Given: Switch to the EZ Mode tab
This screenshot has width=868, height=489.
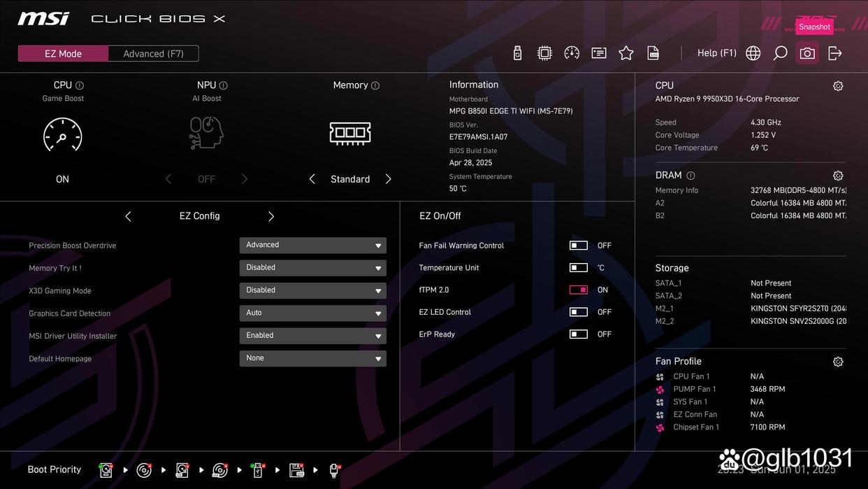Looking at the screenshot, I should (x=63, y=54).
